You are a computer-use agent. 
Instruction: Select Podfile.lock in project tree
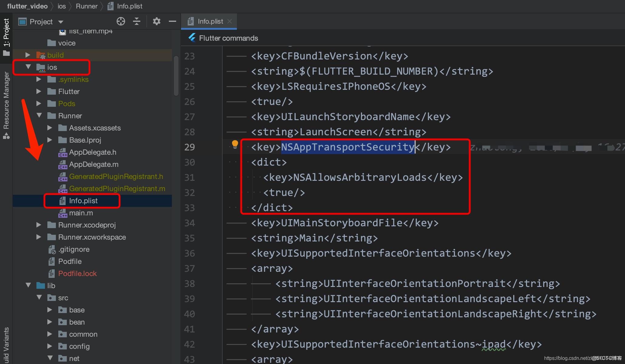(77, 273)
